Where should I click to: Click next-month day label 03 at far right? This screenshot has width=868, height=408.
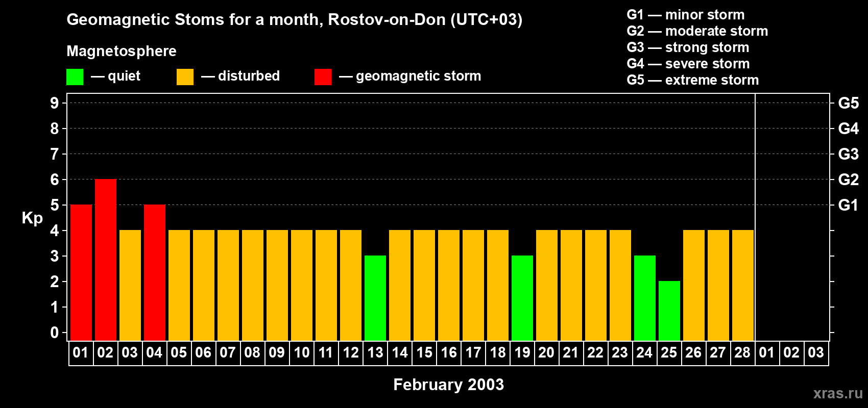click(816, 352)
